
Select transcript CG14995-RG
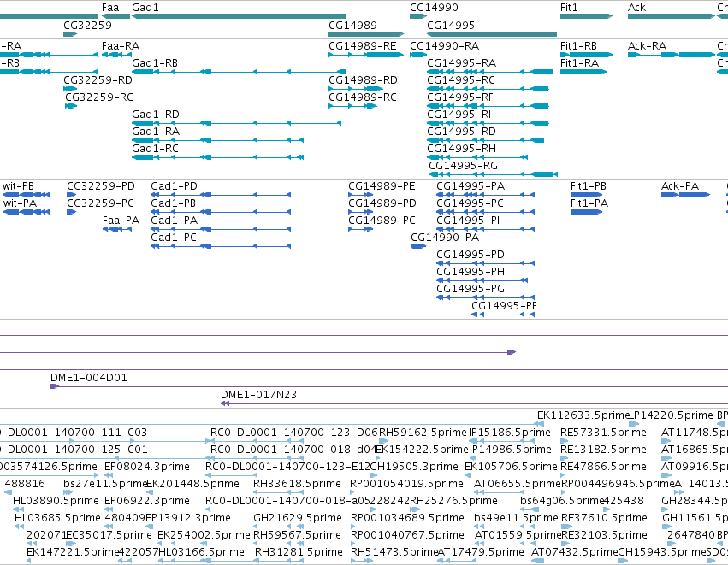(493, 174)
